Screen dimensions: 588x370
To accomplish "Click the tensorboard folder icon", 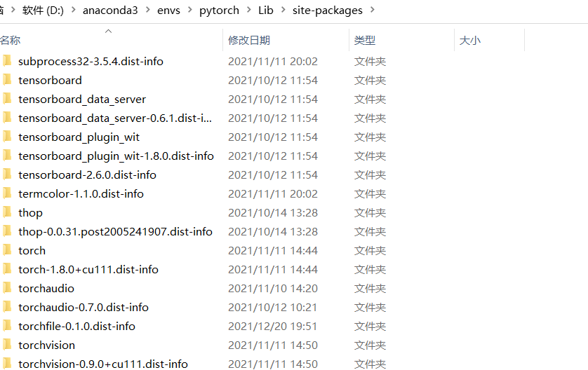I will click(x=7, y=79).
